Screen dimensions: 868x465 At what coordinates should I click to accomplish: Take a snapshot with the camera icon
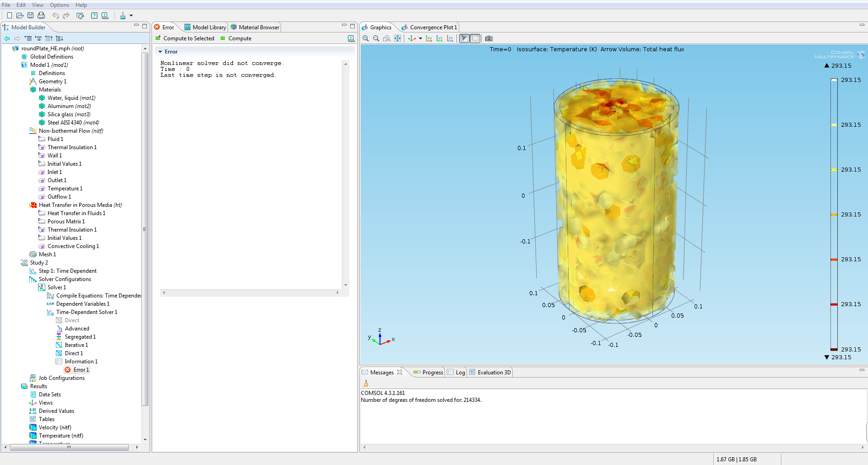point(489,38)
